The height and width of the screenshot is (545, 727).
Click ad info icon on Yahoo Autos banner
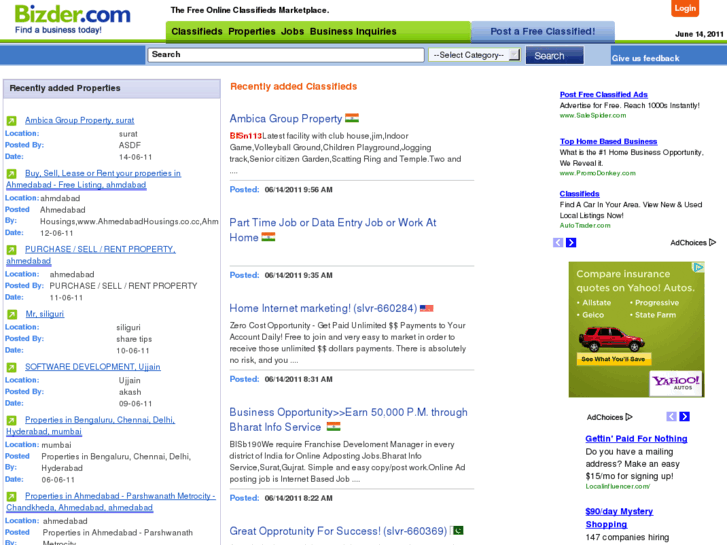pyautogui.click(x=698, y=267)
